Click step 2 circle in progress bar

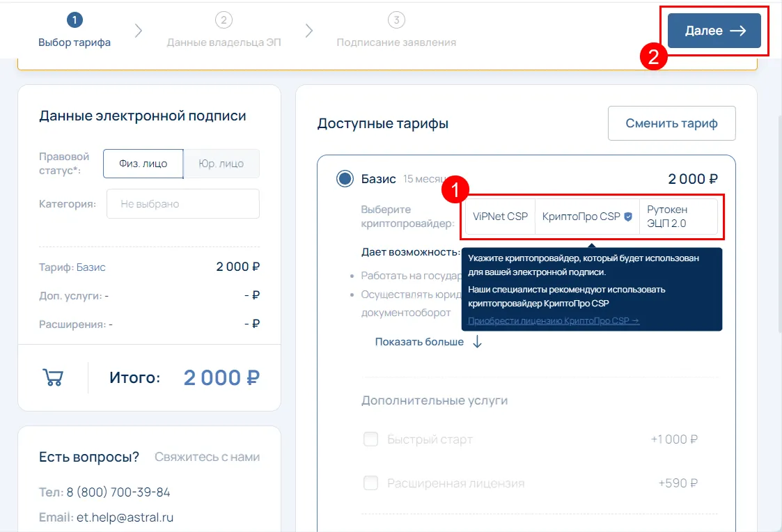point(223,20)
